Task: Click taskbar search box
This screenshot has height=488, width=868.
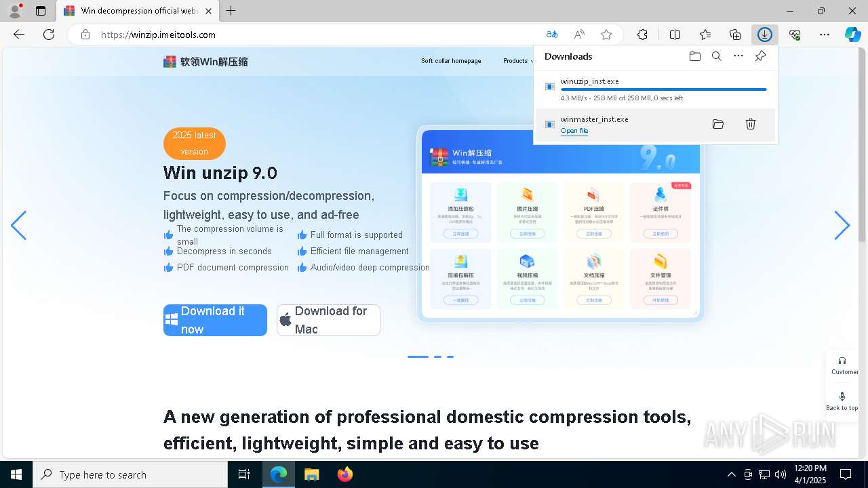Action: (130, 474)
